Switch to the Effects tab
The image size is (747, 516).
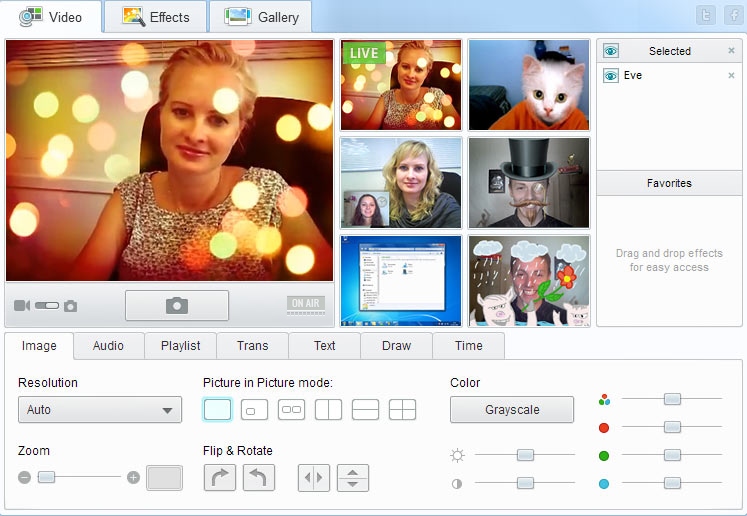click(155, 17)
